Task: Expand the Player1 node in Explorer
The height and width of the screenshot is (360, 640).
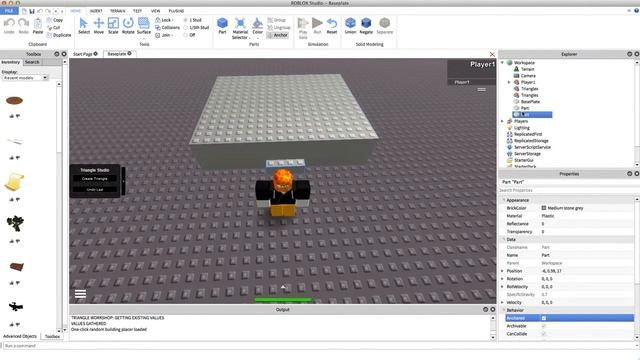Action: pos(509,82)
